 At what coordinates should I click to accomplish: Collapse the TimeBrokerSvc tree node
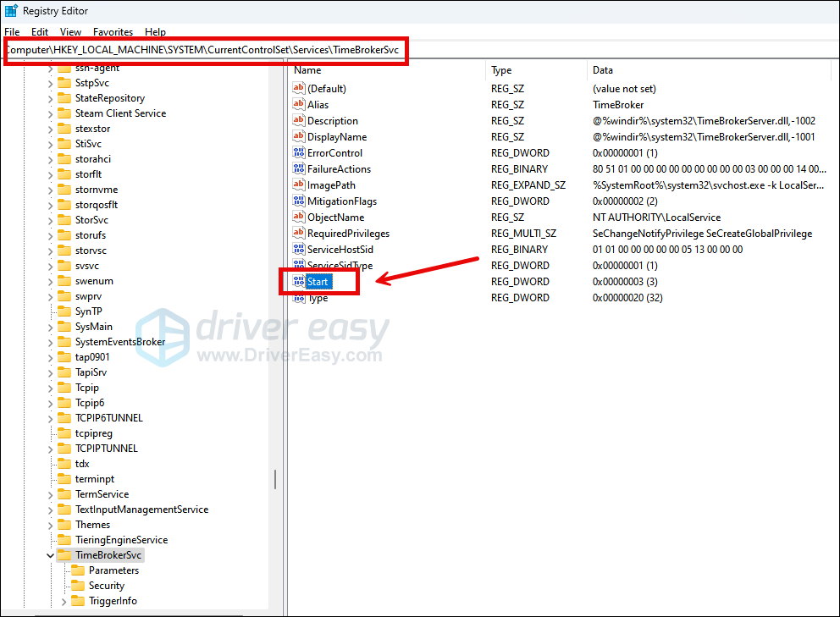coord(50,555)
